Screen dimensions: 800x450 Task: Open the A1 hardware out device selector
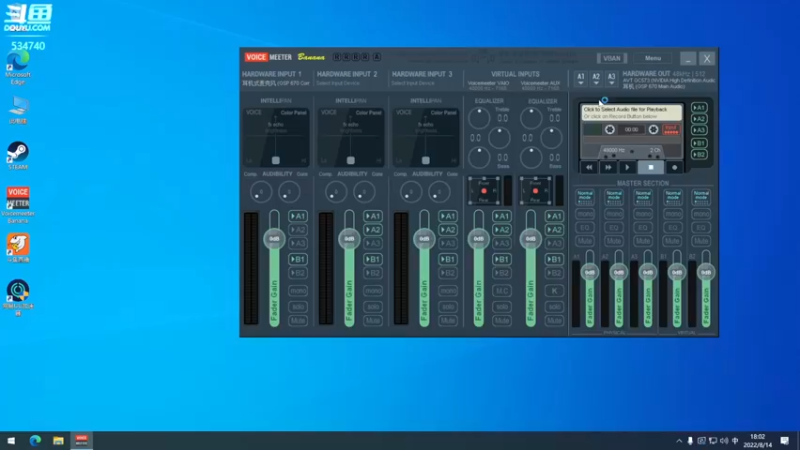(581, 79)
